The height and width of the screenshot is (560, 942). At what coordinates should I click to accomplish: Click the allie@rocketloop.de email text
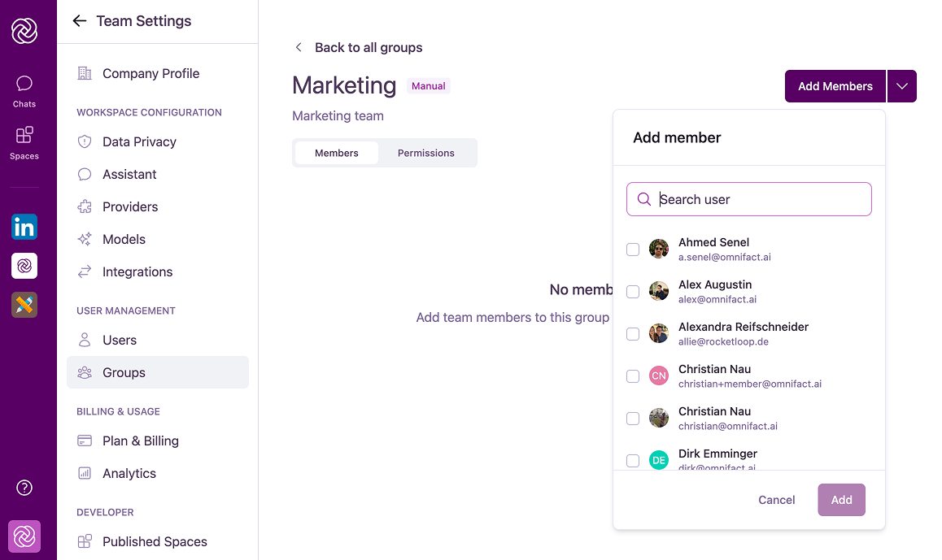(723, 341)
